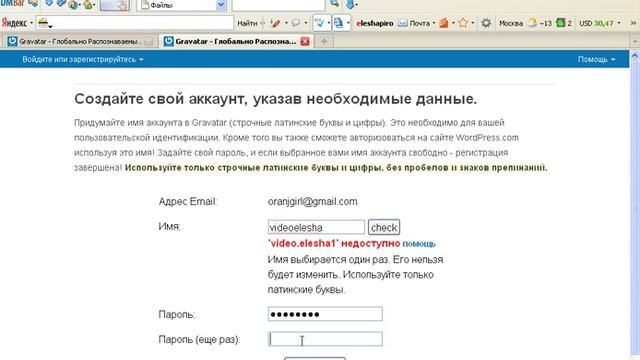Click the check username button

coord(384,227)
